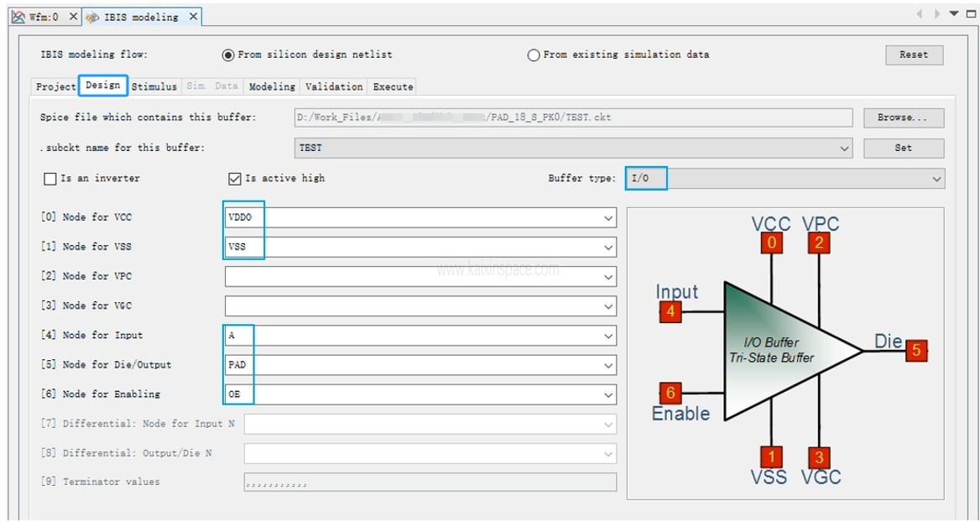The image size is (980, 522).
Task: Click red pin 1 VSS marker in diagram
Action: (x=771, y=457)
